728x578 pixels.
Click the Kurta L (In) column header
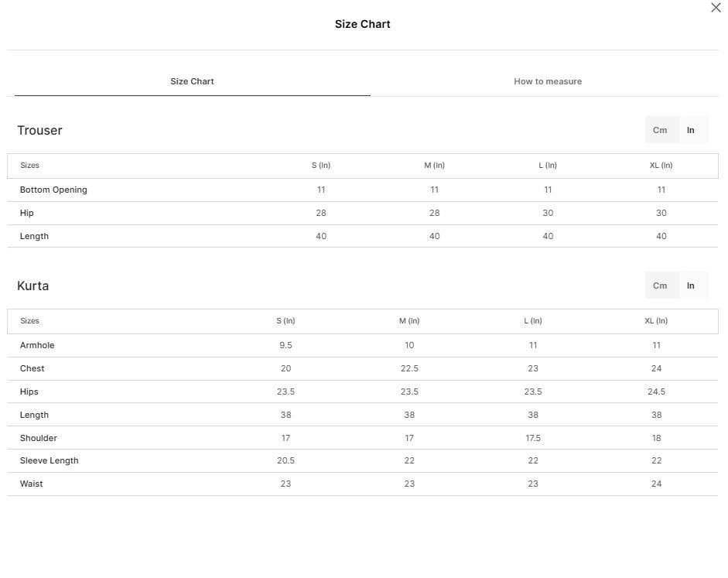click(532, 321)
